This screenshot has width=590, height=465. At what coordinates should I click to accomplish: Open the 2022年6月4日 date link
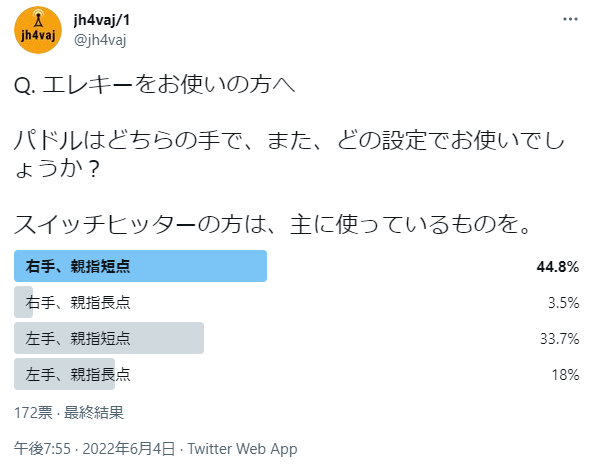click(129, 448)
